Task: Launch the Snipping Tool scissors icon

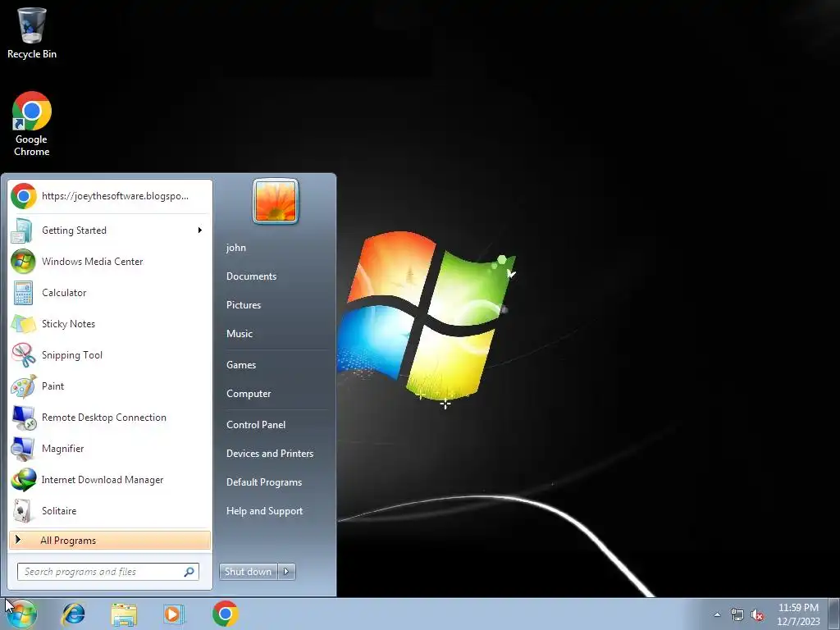Action: tap(24, 354)
